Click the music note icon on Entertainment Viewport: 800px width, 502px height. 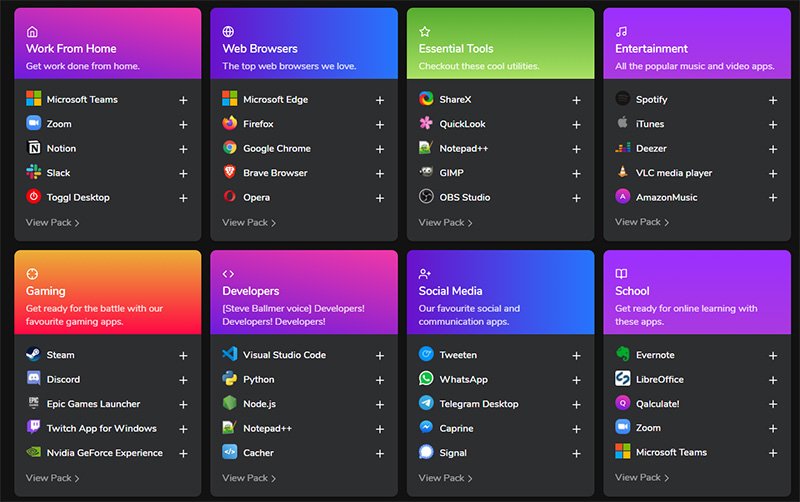click(621, 32)
